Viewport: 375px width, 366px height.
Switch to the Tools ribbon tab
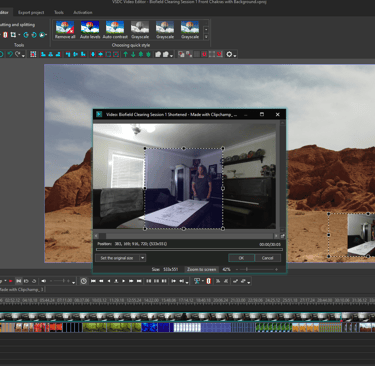pos(59,12)
